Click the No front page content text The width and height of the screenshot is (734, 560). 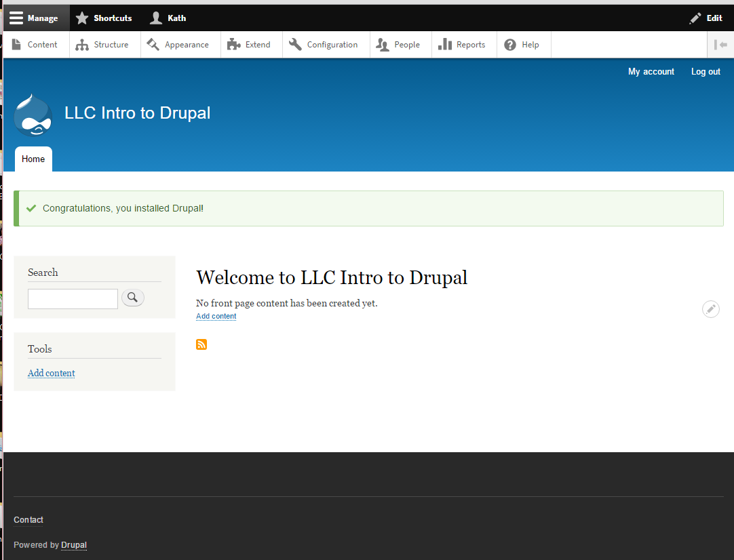pos(286,303)
